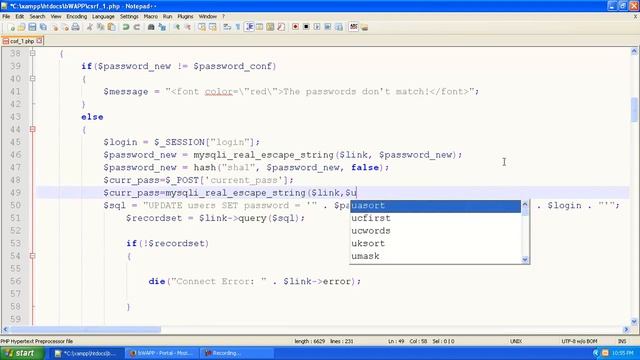This screenshot has width=640, height=360.
Task: Click the editor horizontal scrollbar thumb
Action: click(x=85, y=329)
